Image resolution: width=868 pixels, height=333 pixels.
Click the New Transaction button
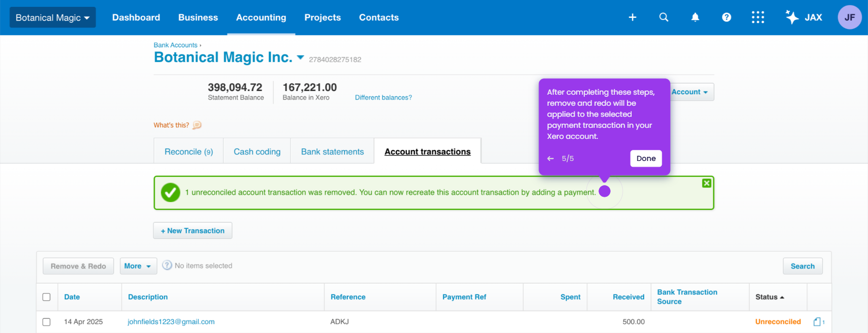click(193, 230)
